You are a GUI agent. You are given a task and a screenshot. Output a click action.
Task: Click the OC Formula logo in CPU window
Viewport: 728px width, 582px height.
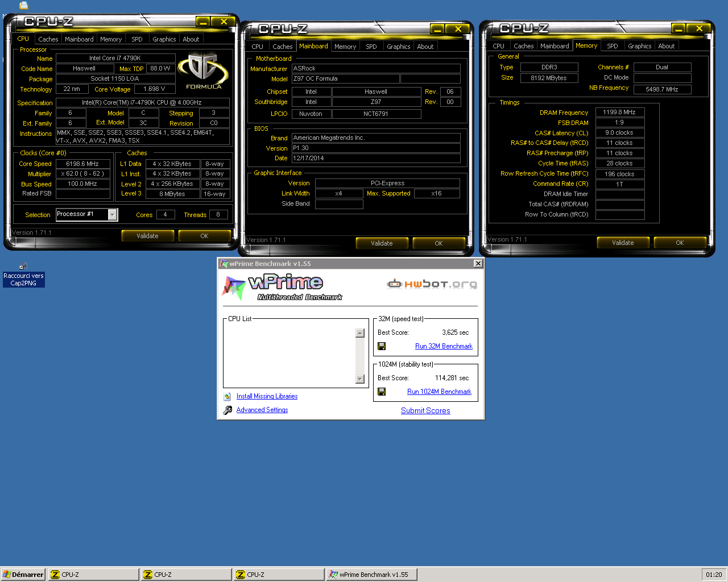(x=204, y=71)
